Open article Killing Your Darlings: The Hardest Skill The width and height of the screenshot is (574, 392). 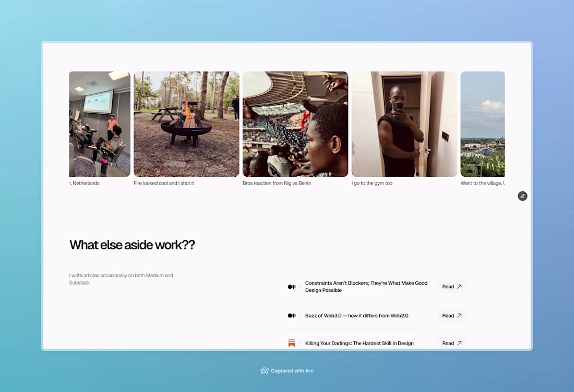[359, 344]
